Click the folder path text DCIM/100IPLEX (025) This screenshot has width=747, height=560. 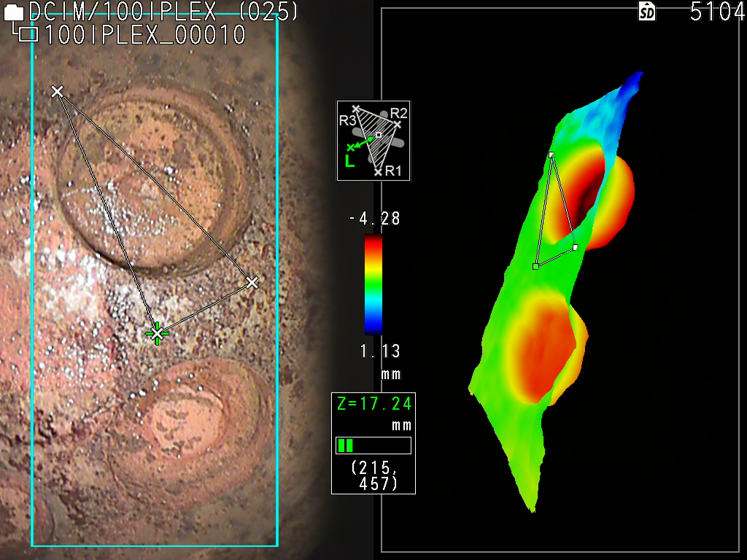click(163, 12)
